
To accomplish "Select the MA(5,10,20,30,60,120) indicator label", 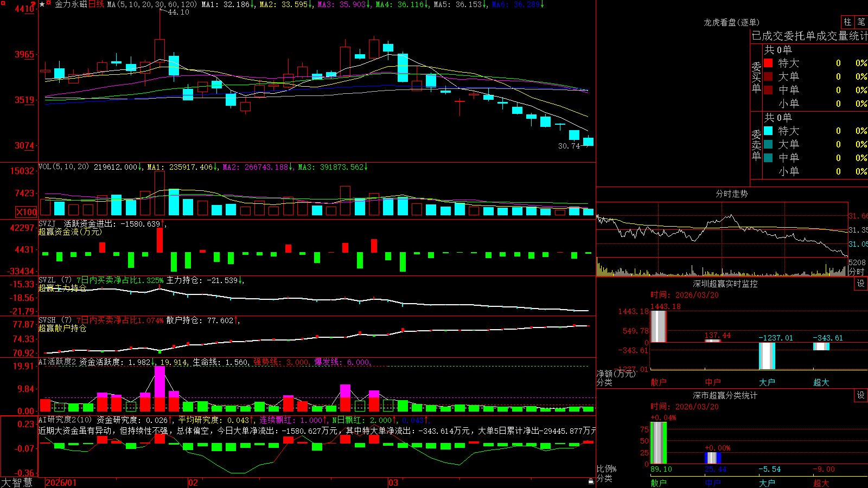I will click(x=152, y=4).
